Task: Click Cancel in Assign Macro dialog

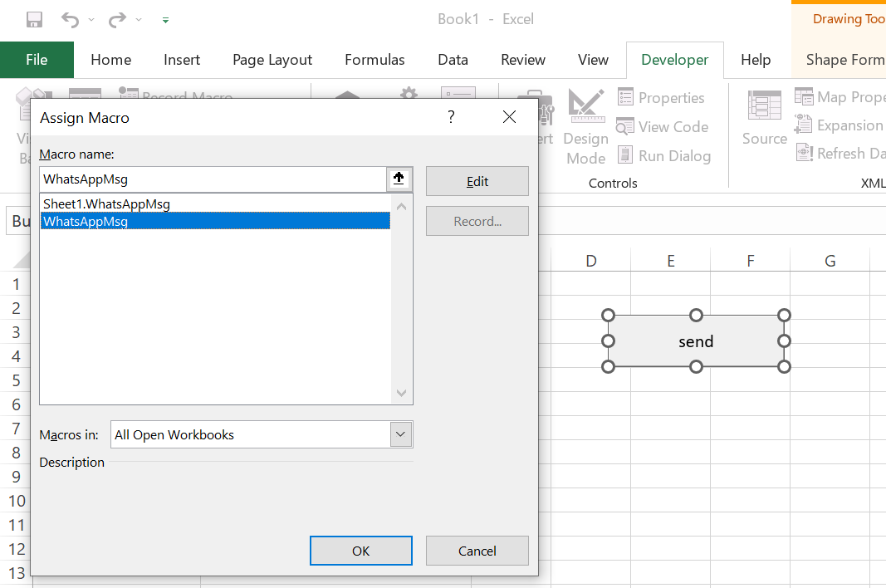Action: 477,551
